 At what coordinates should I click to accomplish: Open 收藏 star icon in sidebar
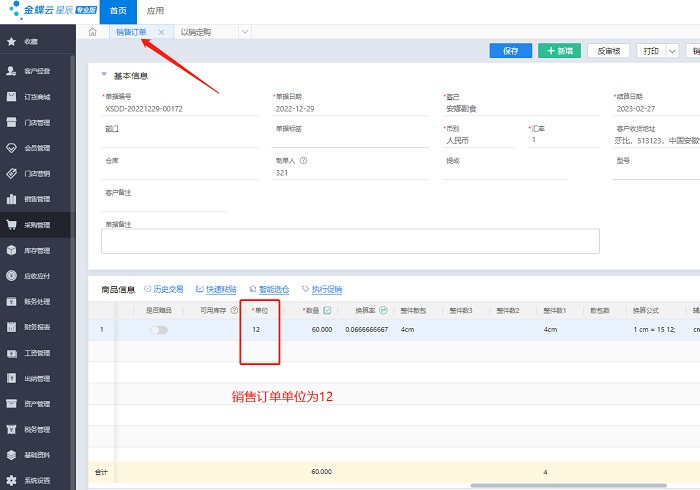tap(12, 42)
